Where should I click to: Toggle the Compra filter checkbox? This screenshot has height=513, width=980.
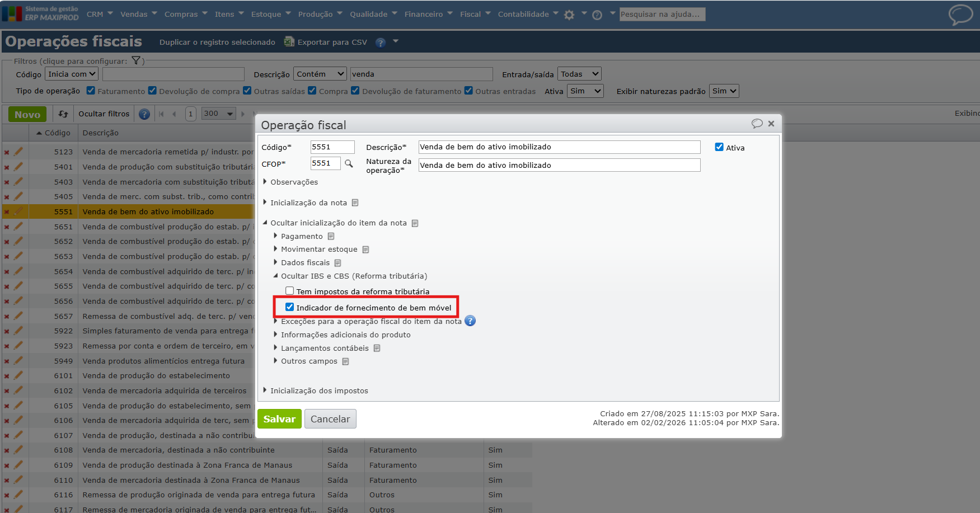(x=312, y=91)
